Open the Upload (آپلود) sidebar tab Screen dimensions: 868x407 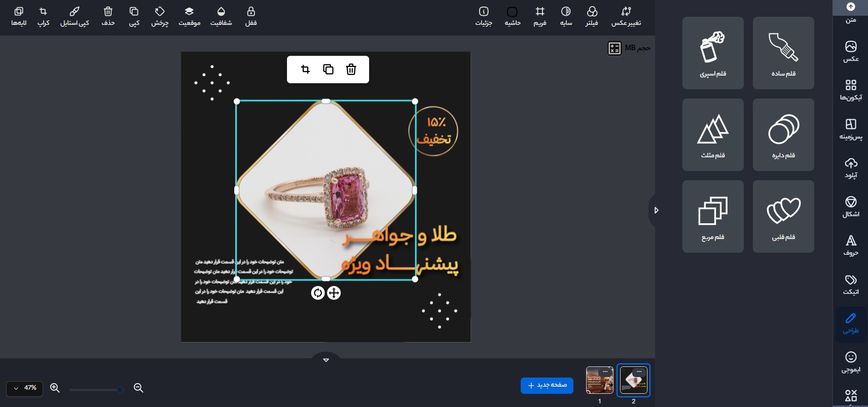point(851,168)
